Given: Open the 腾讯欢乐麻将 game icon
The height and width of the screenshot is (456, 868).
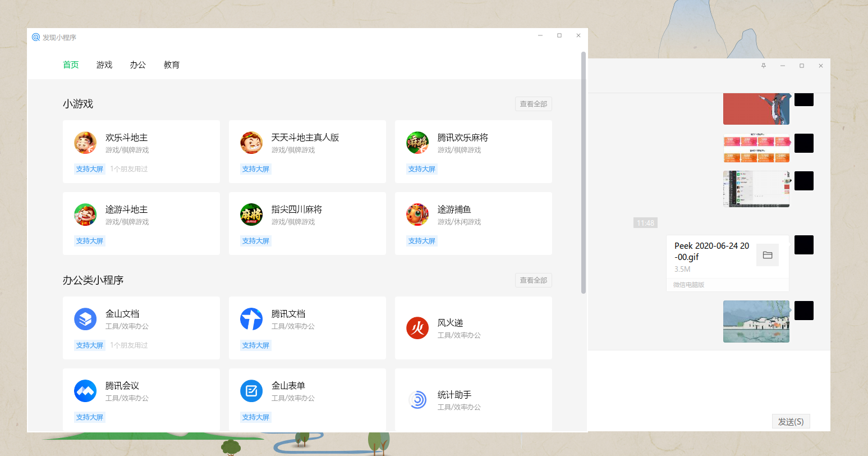Looking at the screenshot, I should [417, 143].
